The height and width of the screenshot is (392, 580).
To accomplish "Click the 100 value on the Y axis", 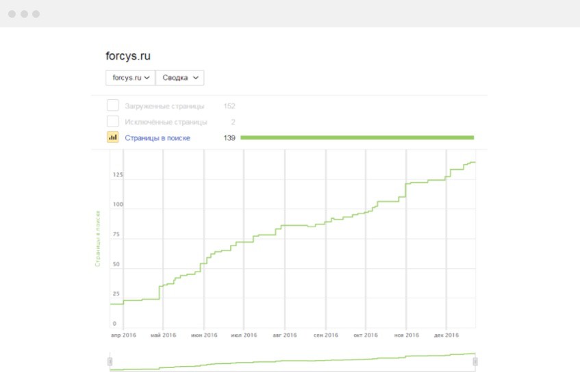I will [x=118, y=204].
